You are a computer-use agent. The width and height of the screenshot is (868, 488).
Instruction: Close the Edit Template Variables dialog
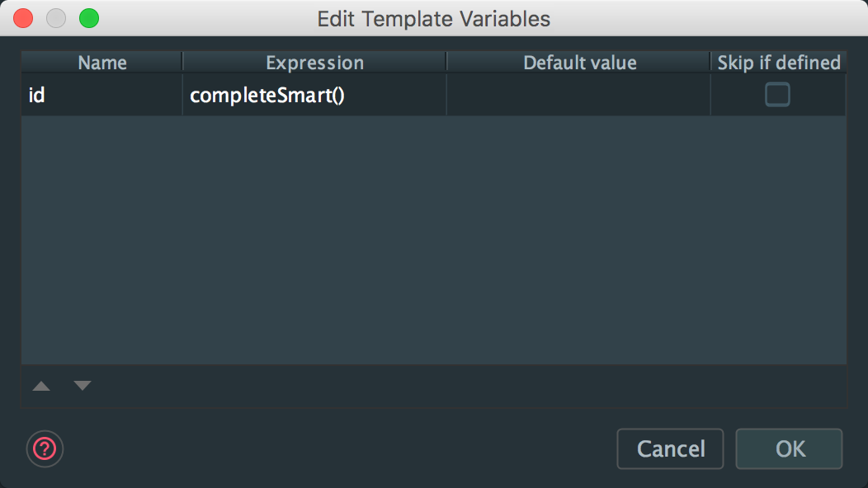(23, 18)
